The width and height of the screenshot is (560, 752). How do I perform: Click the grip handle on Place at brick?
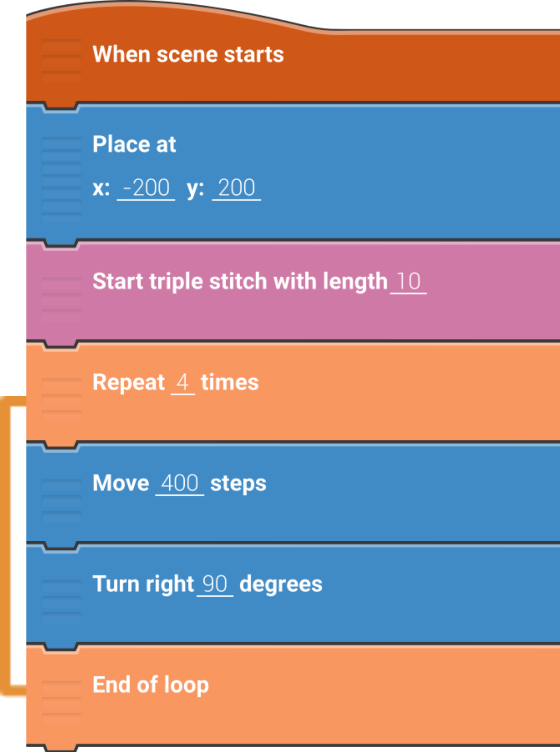pos(61,180)
